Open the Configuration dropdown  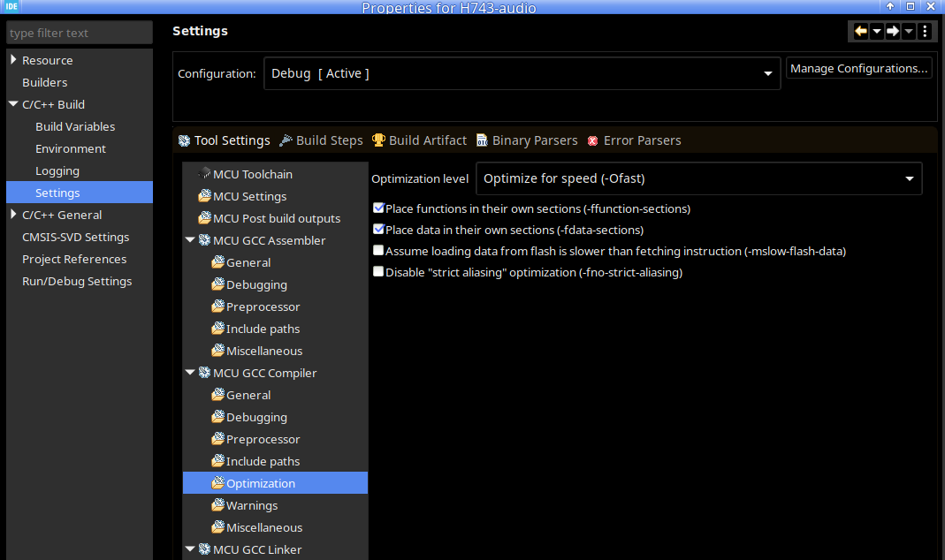(522, 73)
